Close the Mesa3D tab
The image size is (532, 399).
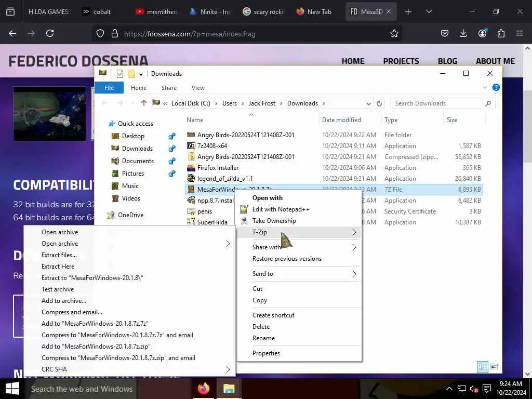(x=389, y=11)
